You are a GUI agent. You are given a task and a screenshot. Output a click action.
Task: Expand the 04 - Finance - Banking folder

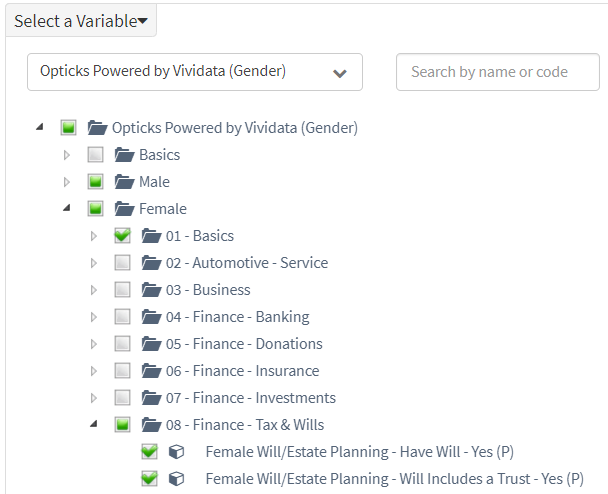(x=93, y=317)
